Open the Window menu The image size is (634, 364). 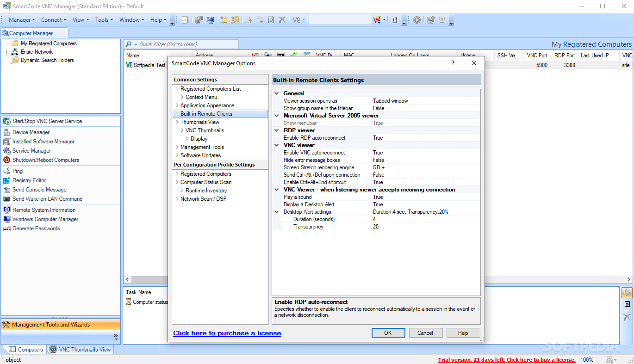click(x=132, y=20)
